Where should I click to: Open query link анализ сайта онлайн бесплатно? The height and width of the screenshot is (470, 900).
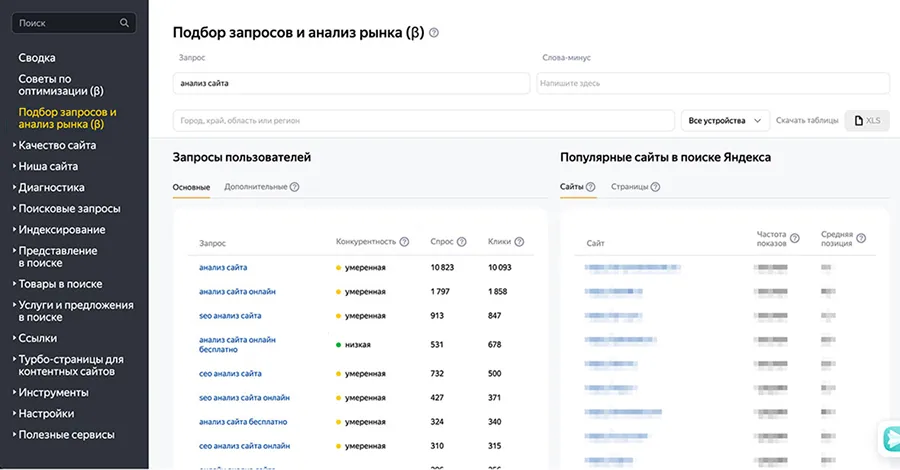(x=237, y=344)
